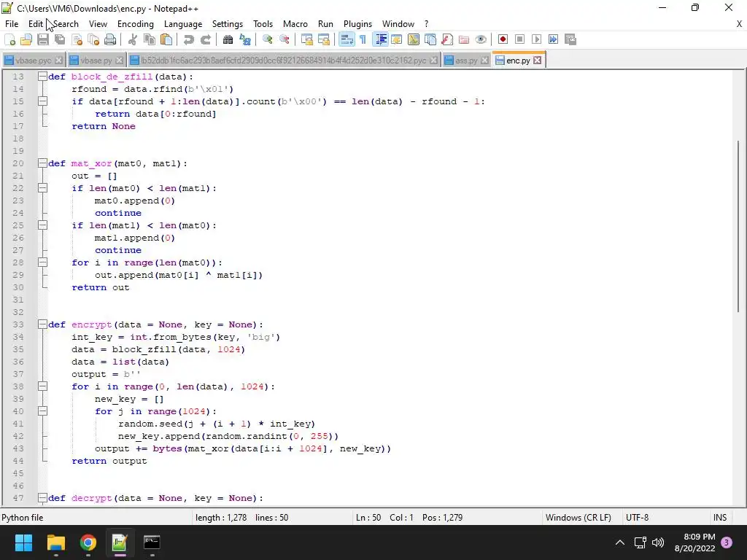Image resolution: width=747 pixels, height=560 pixels.
Task: Close the vbase.py tab with its X
Action: (119, 60)
